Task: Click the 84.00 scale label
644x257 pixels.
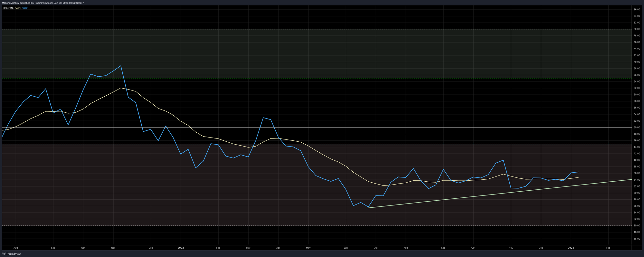Action: click(x=637, y=16)
